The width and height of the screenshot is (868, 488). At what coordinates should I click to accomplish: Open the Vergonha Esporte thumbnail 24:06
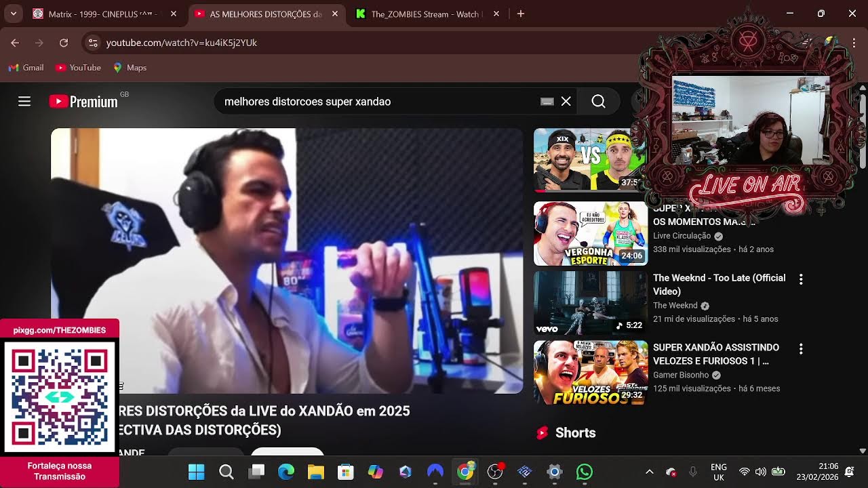click(590, 233)
